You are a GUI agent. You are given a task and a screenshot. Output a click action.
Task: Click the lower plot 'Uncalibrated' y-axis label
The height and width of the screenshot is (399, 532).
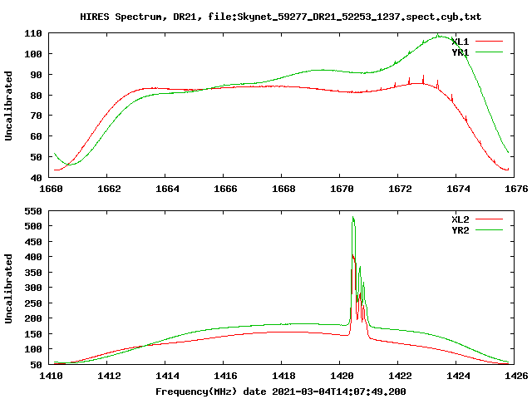click(8, 288)
